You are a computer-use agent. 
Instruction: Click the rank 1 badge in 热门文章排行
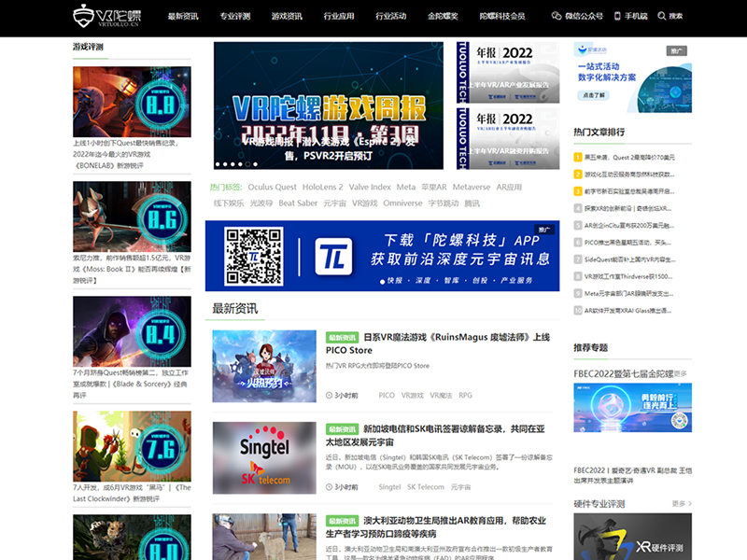point(578,157)
